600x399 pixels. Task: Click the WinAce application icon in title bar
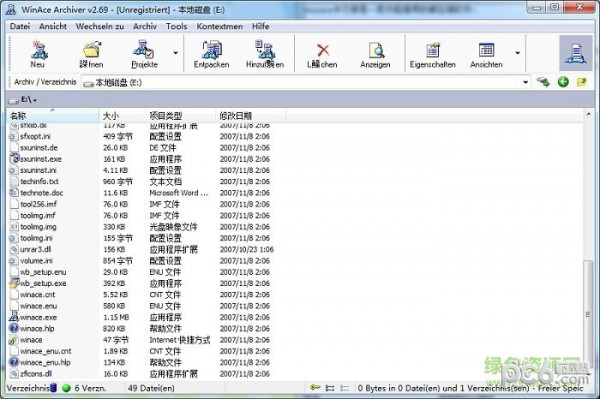point(11,9)
